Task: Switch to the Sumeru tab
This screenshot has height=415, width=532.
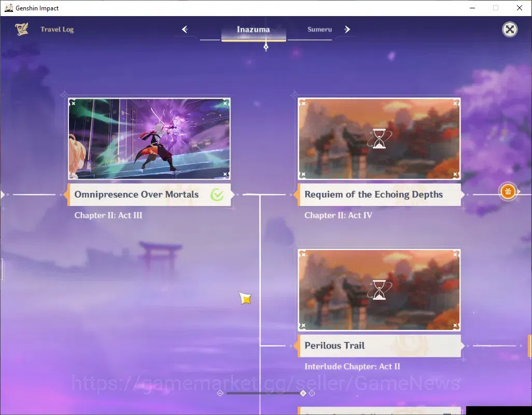Action: [319, 30]
